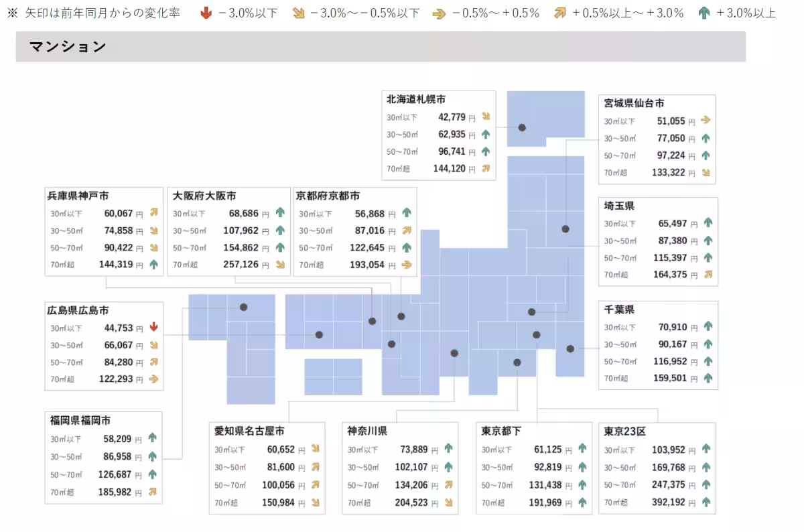The image size is (804, 532).
Task: Click the green up arrow beside 東京23区 392,192 円
Action: (x=706, y=502)
